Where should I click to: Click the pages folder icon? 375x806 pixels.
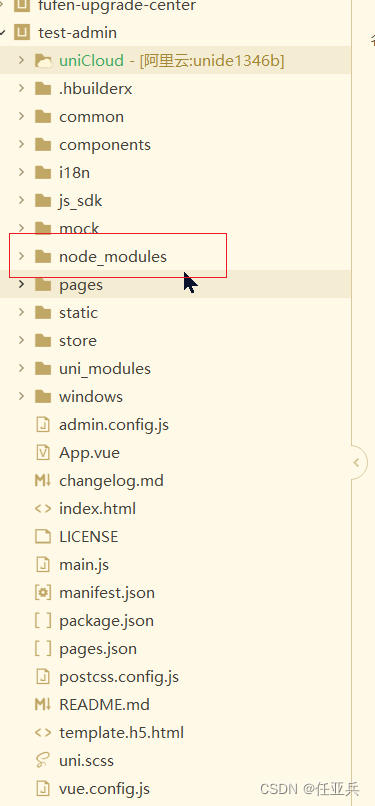(43, 285)
